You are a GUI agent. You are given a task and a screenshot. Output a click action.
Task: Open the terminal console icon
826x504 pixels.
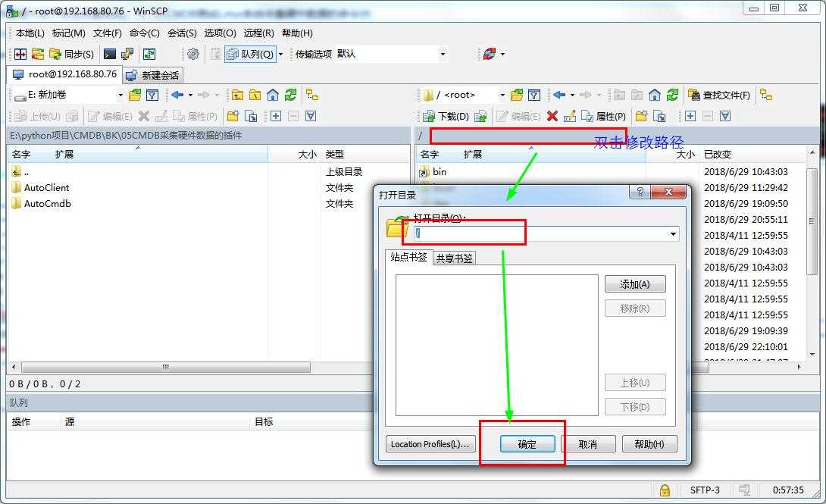110,54
